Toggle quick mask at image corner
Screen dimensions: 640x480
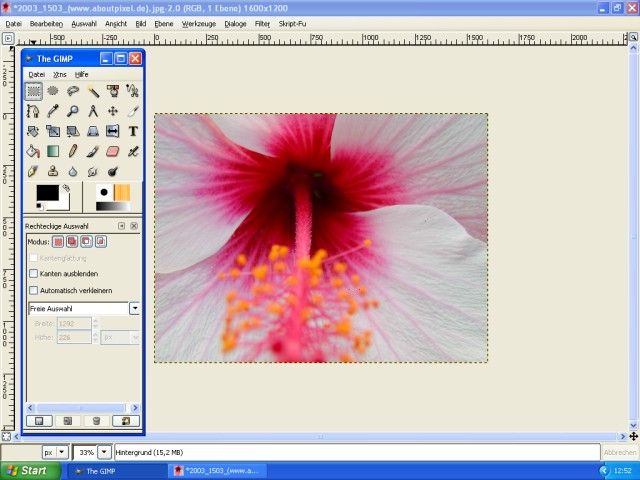(6, 436)
